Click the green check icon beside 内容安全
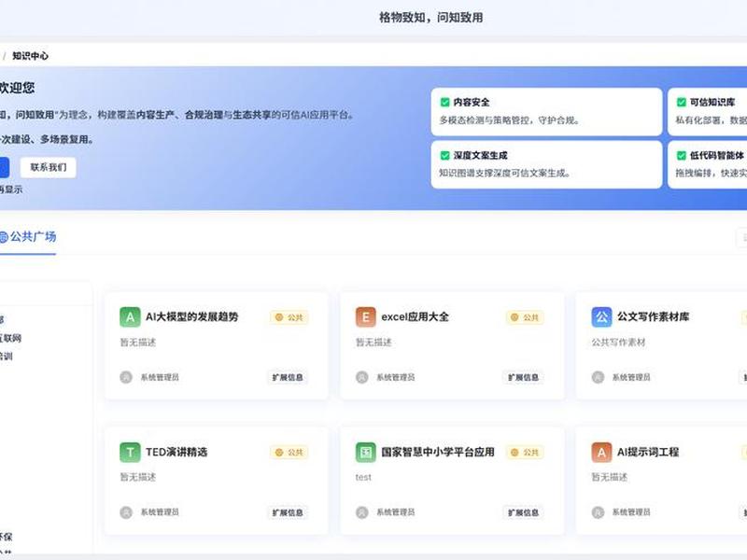This screenshot has height=560, width=747. pyautogui.click(x=445, y=102)
